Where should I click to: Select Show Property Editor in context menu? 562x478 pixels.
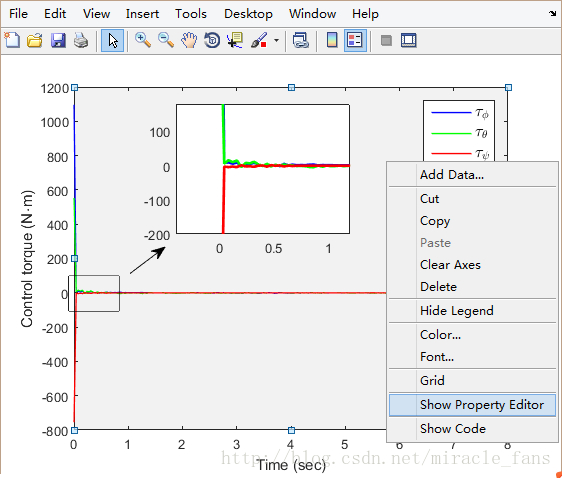pos(472,405)
